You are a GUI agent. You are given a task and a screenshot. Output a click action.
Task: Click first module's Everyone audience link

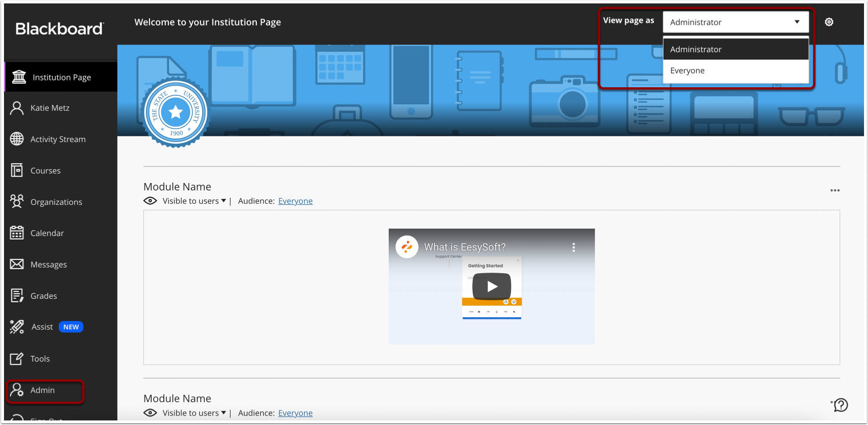tap(295, 201)
